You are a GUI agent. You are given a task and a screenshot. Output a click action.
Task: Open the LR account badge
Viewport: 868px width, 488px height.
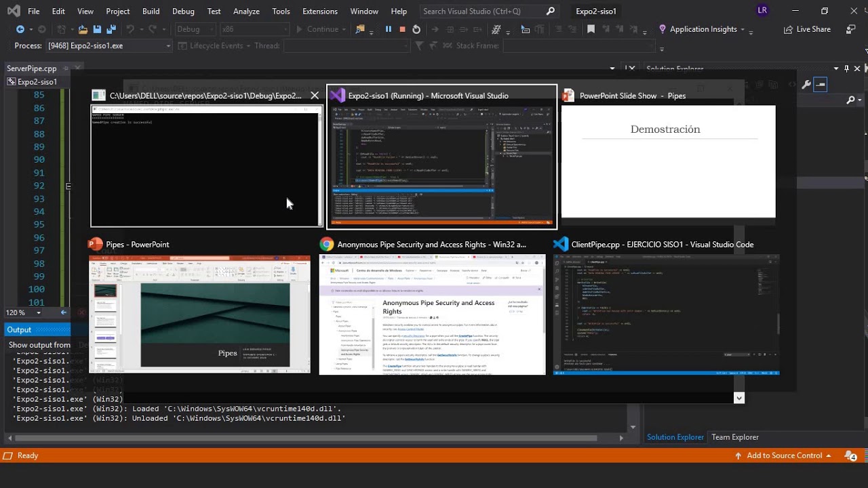[x=763, y=11]
